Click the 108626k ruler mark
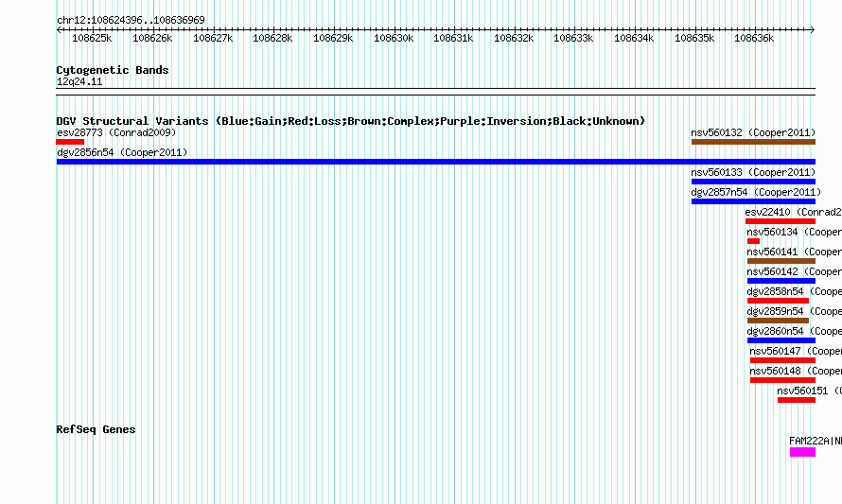 [x=152, y=38]
